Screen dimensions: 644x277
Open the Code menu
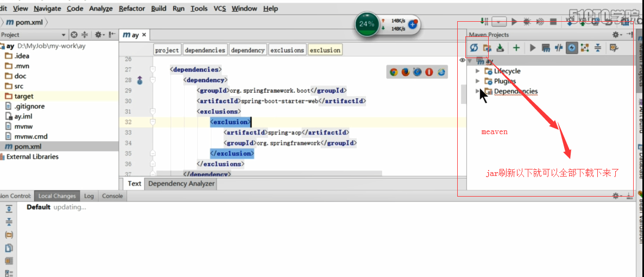click(75, 8)
